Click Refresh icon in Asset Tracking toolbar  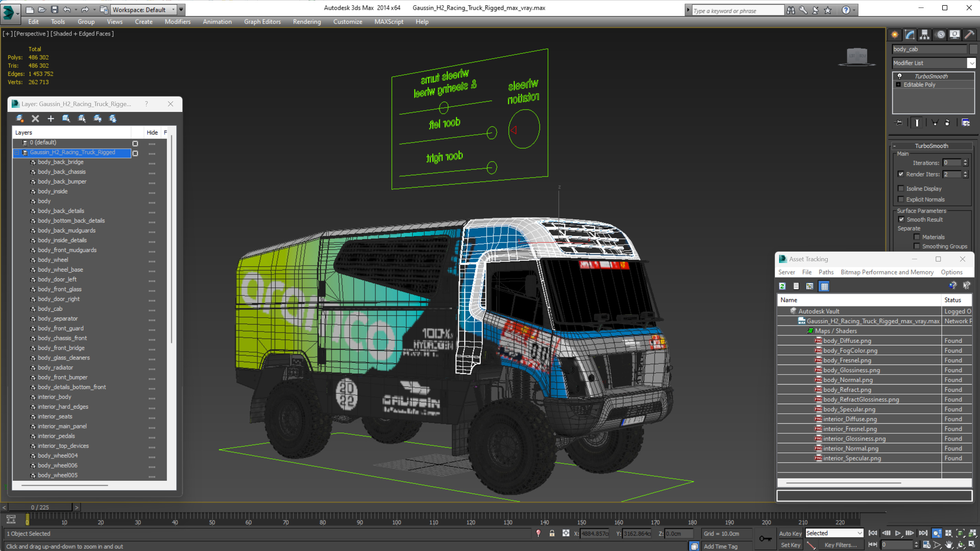tap(782, 286)
